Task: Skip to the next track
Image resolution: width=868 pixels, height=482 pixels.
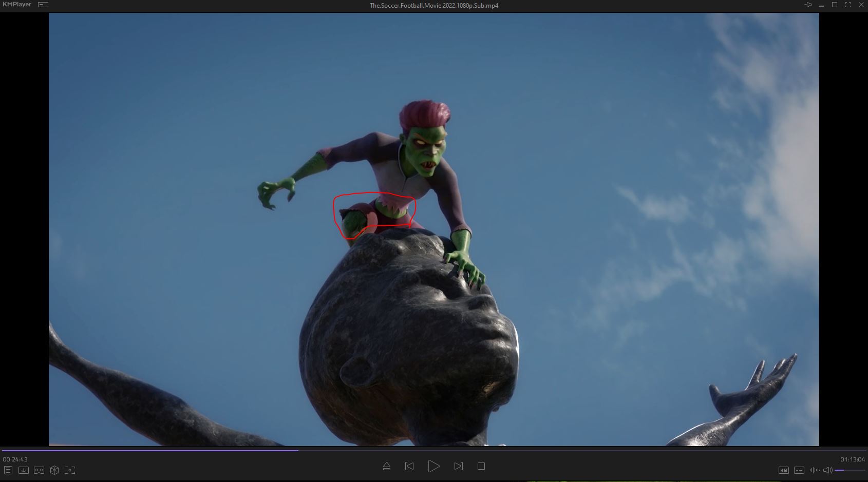Action: 459,466
